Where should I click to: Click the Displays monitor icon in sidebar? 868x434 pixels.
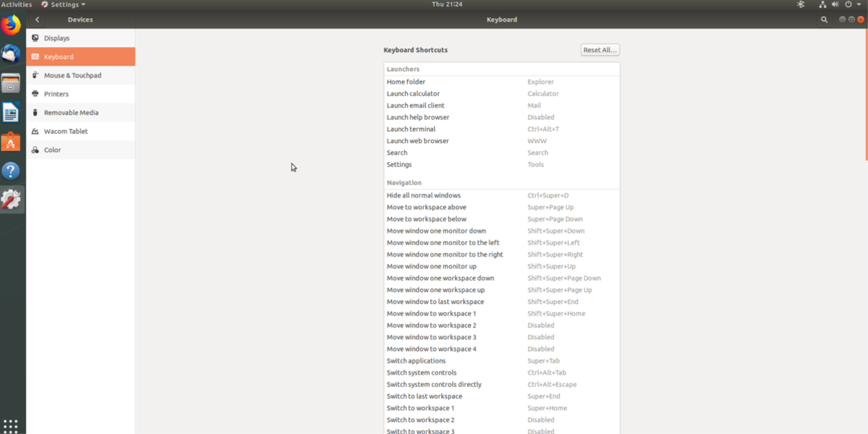tap(35, 38)
